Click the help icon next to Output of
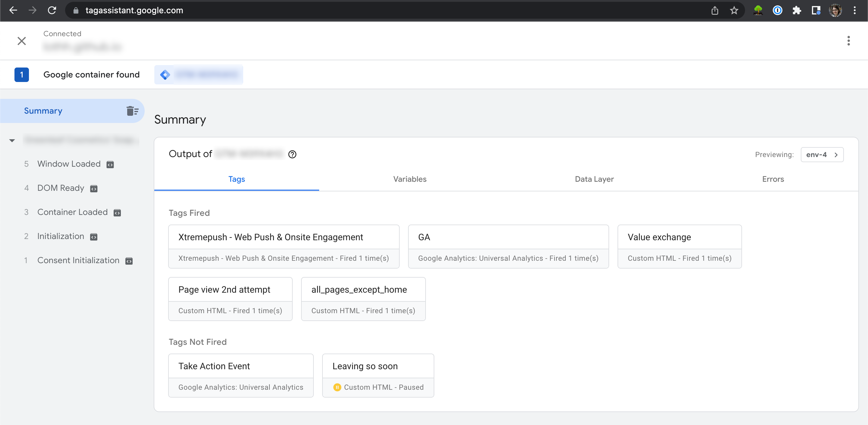This screenshot has height=425, width=868. coord(292,154)
